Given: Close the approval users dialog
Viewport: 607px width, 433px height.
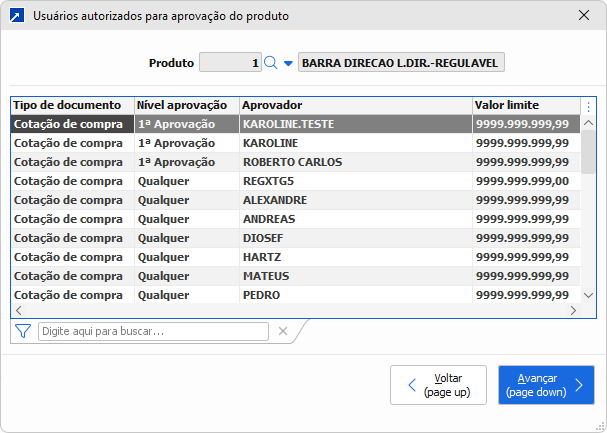Looking at the screenshot, I should (x=584, y=15).
